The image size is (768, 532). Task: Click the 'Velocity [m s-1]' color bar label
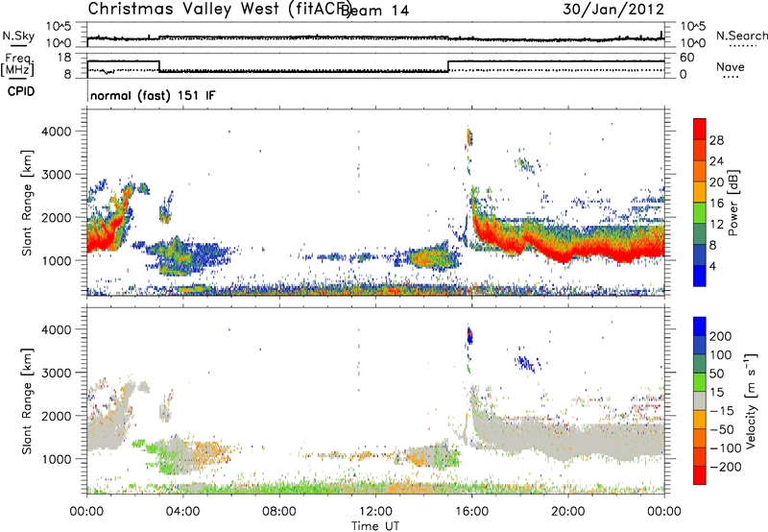(751, 400)
